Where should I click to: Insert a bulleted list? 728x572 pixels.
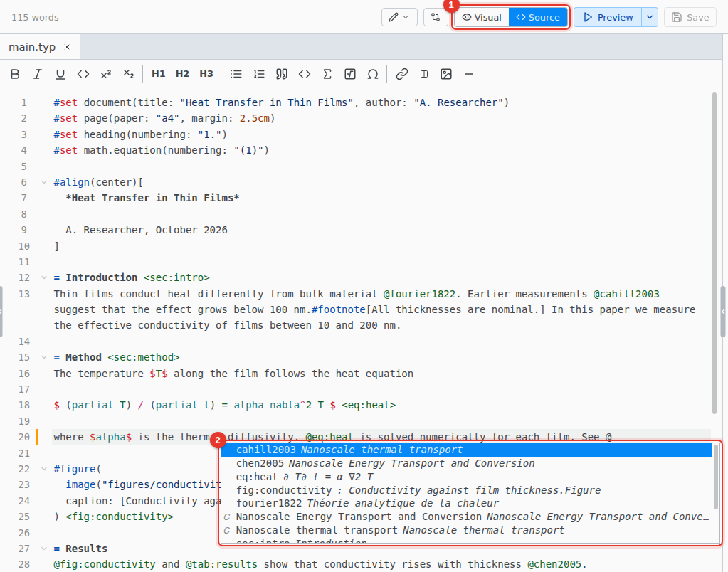[x=236, y=74]
